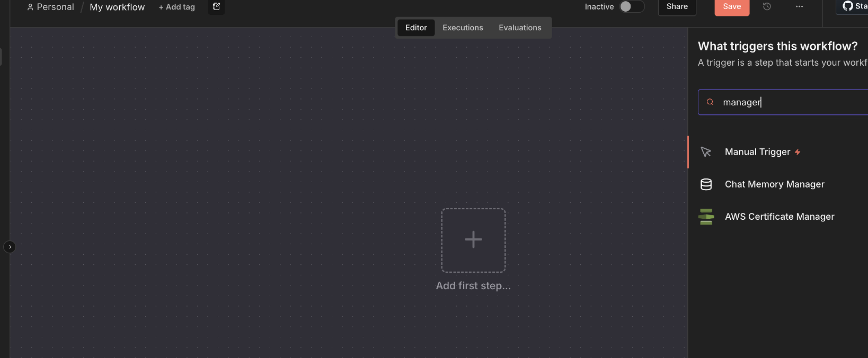
Task: Open the Personal project breadcrumb
Action: coord(51,7)
